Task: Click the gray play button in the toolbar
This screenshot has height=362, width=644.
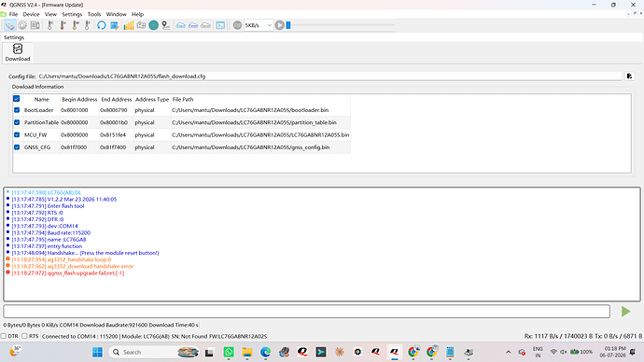Action: point(279,25)
